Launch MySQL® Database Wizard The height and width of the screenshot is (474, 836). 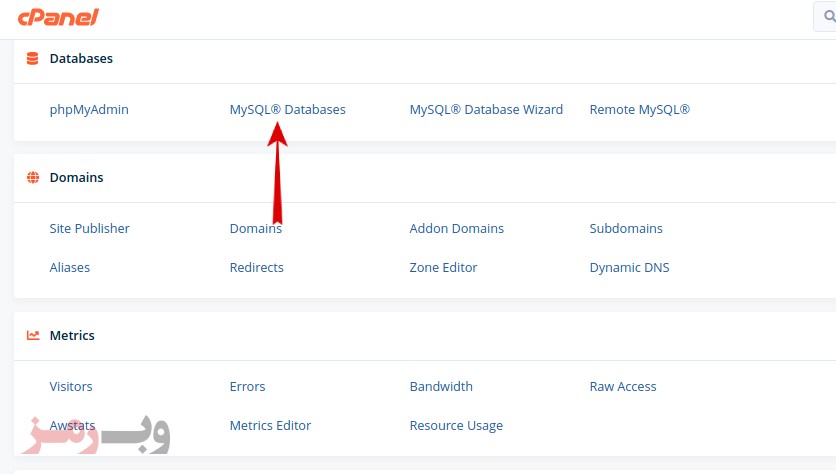pos(486,109)
